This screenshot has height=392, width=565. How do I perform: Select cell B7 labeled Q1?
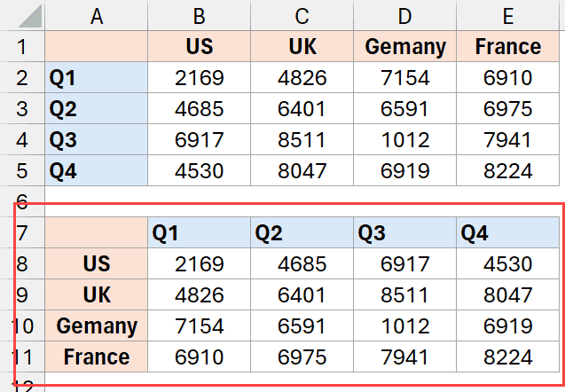pyautogui.click(x=200, y=233)
